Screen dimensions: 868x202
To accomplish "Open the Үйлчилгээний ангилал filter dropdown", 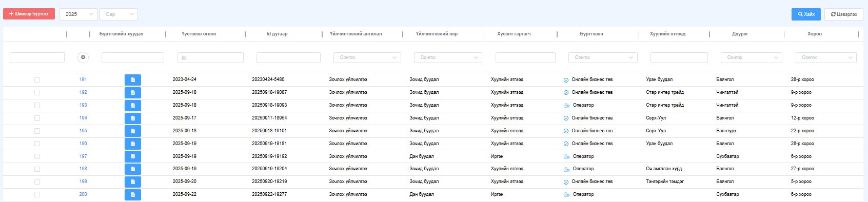I will pyautogui.click(x=367, y=57).
